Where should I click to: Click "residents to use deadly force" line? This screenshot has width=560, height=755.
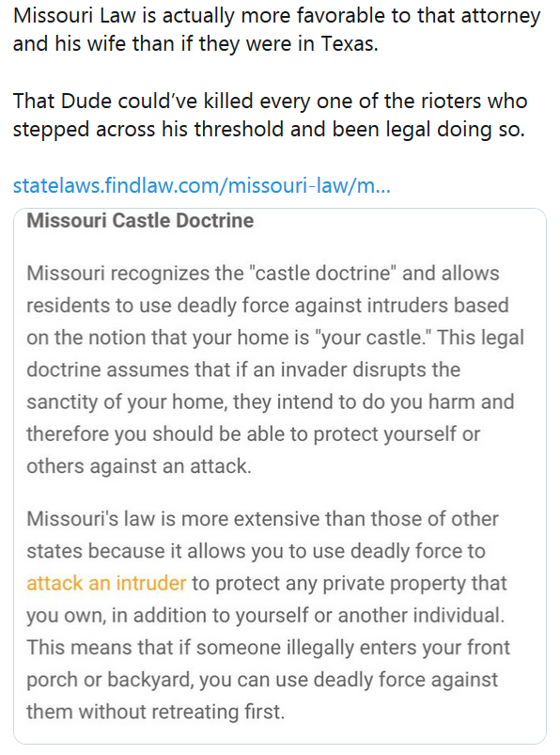click(268, 306)
